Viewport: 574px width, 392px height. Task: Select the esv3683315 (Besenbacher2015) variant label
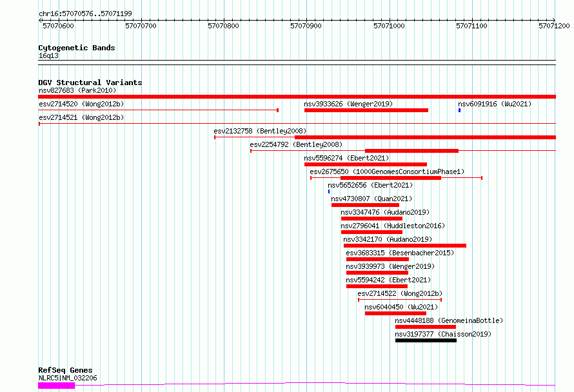(400, 253)
